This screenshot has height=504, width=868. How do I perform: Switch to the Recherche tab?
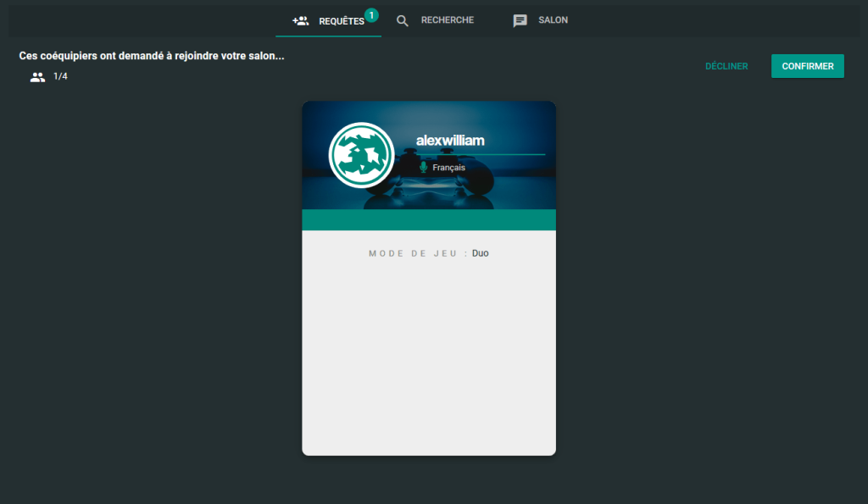(x=435, y=20)
